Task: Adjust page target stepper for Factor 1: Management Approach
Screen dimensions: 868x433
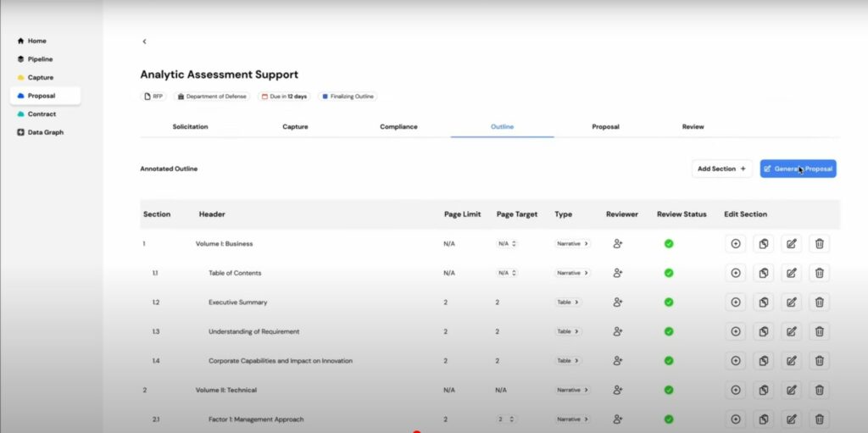Action: point(507,419)
